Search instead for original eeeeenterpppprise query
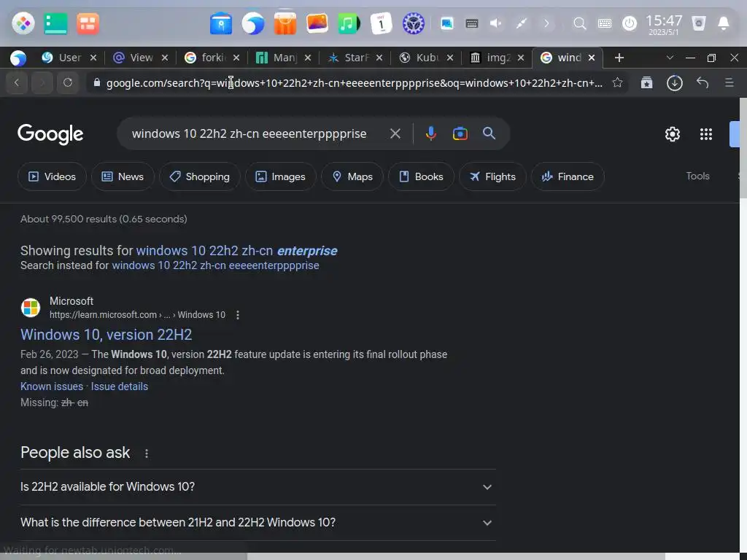The height and width of the screenshot is (560, 747). click(x=215, y=265)
